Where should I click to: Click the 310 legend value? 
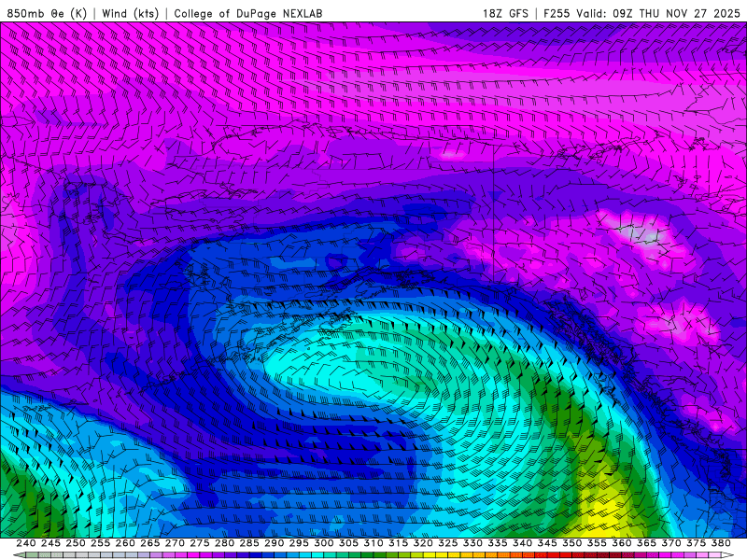(x=373, y=543)
